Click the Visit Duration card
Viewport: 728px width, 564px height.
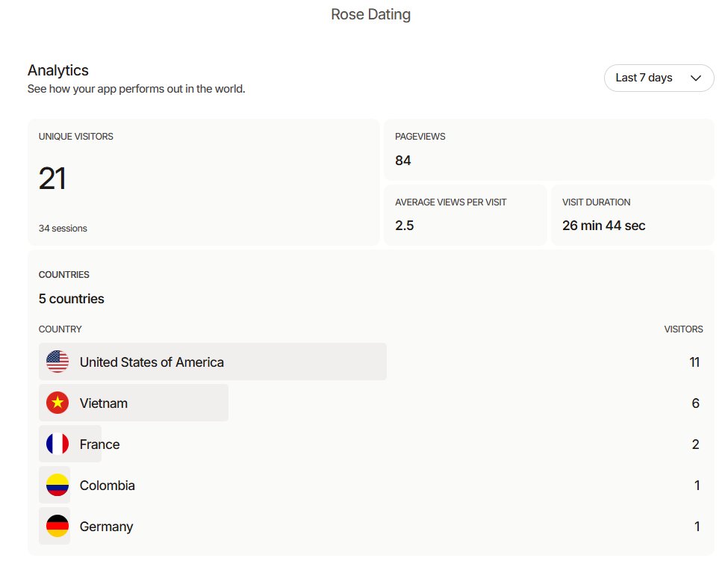(x=633, y=215)
